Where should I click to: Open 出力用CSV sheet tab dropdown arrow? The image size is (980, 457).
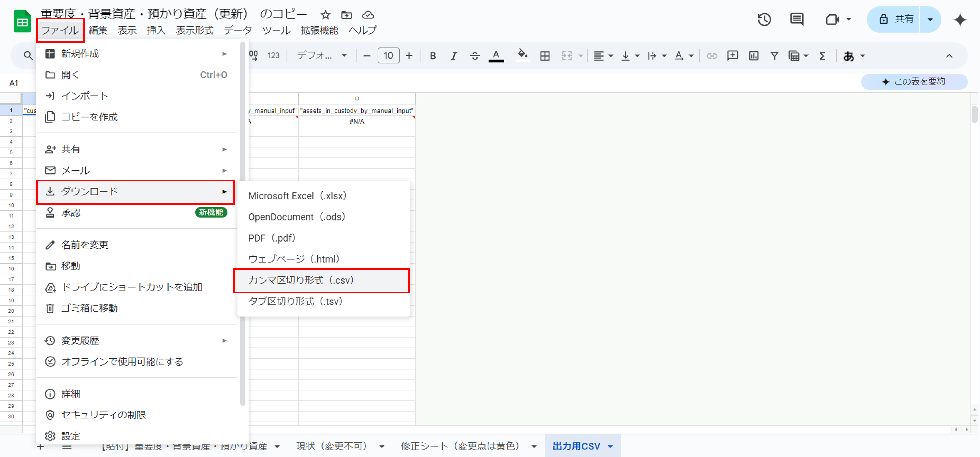click(610, 446)
